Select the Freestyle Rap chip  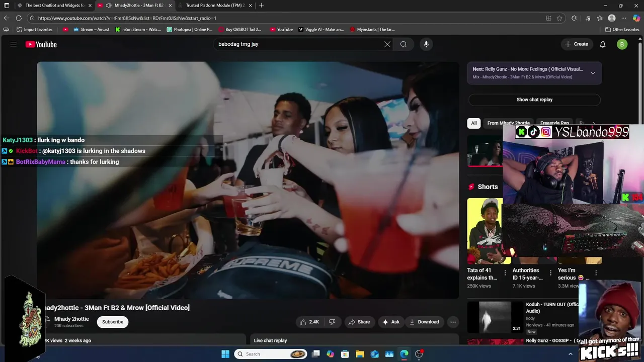[x=554, y=123]
